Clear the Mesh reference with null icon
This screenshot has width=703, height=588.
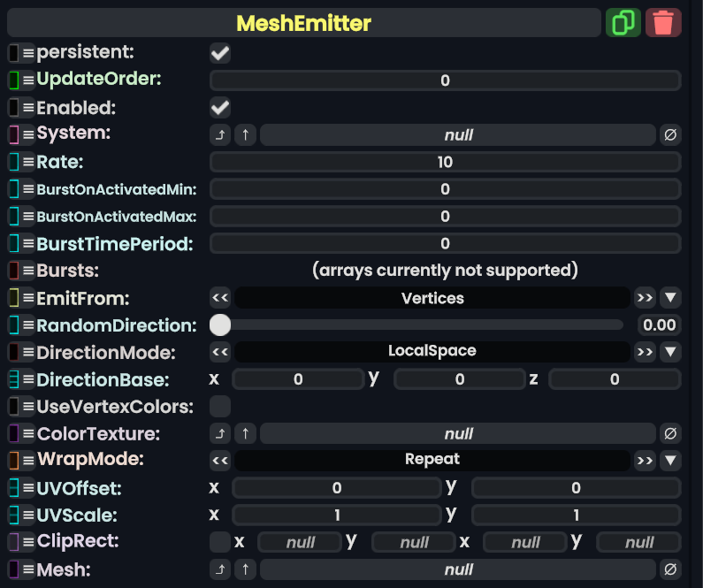tap(670, 570)
